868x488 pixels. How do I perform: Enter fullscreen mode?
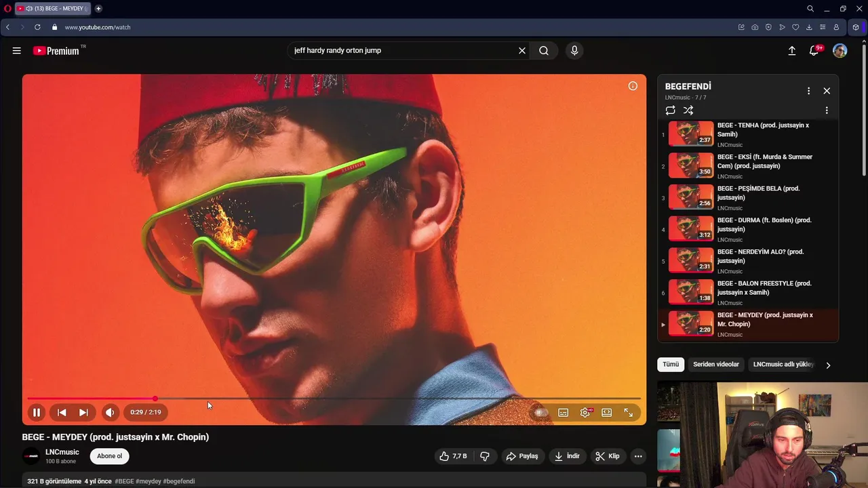[x=629, y=412]
